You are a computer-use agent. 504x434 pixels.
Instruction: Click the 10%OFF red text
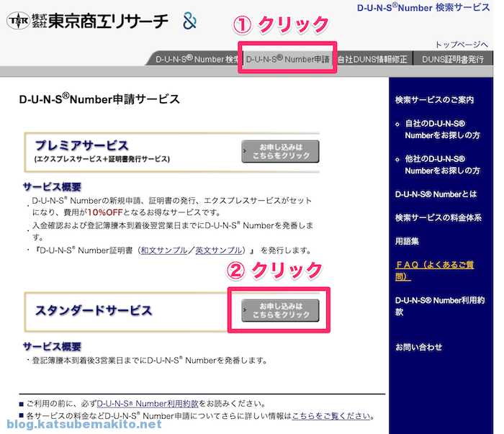105,212
